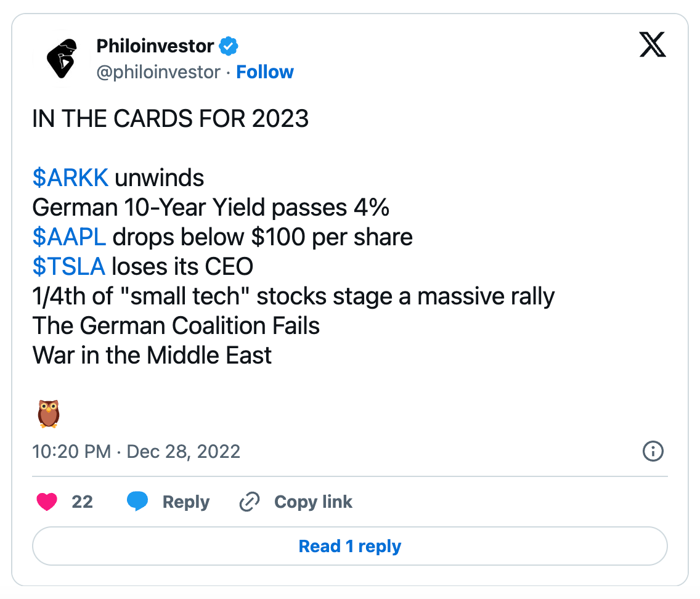This screenshot has height=599, width=700.
Task: Click the Reply text label
Action: click(185, 502)
